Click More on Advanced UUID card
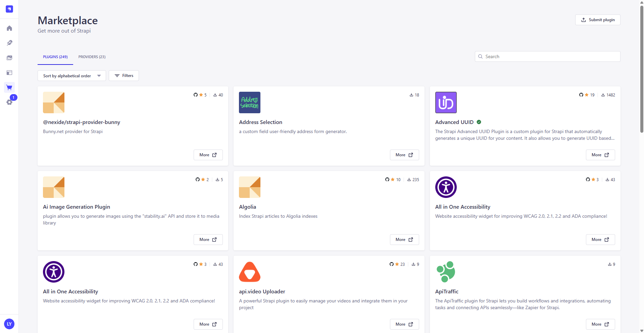 tap(600, 155)
